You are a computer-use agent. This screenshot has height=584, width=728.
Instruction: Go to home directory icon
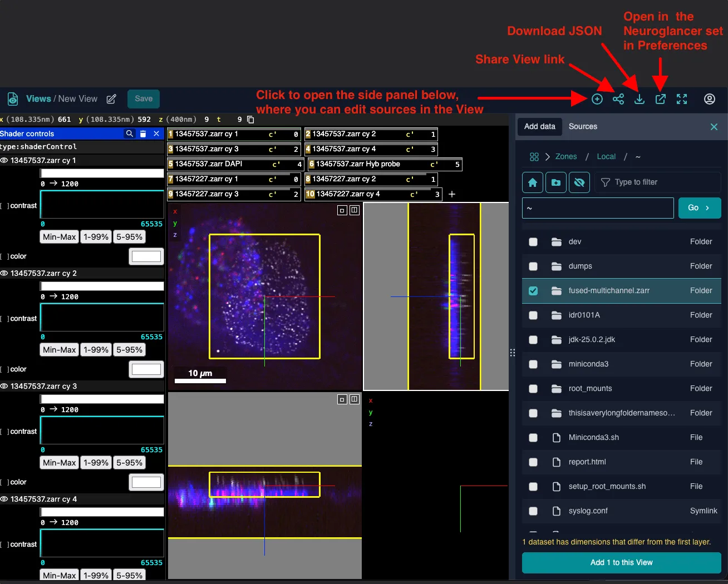533,182
